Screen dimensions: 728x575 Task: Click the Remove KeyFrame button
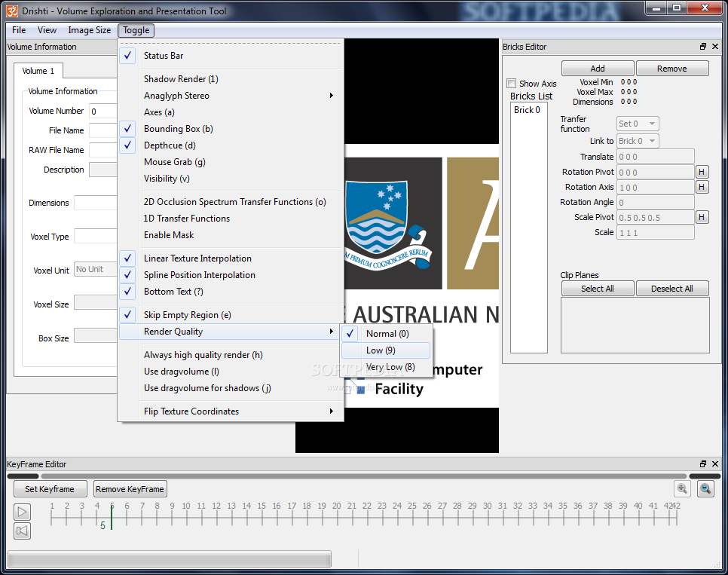130,489
